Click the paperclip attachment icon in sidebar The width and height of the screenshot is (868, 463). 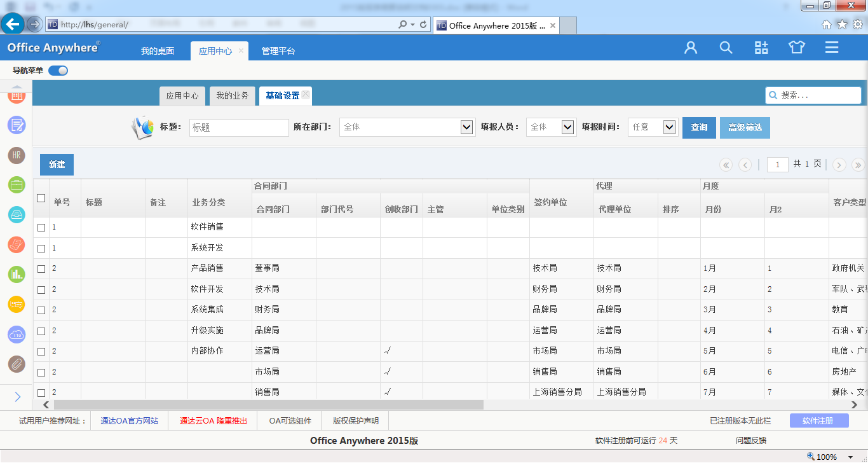16,364
